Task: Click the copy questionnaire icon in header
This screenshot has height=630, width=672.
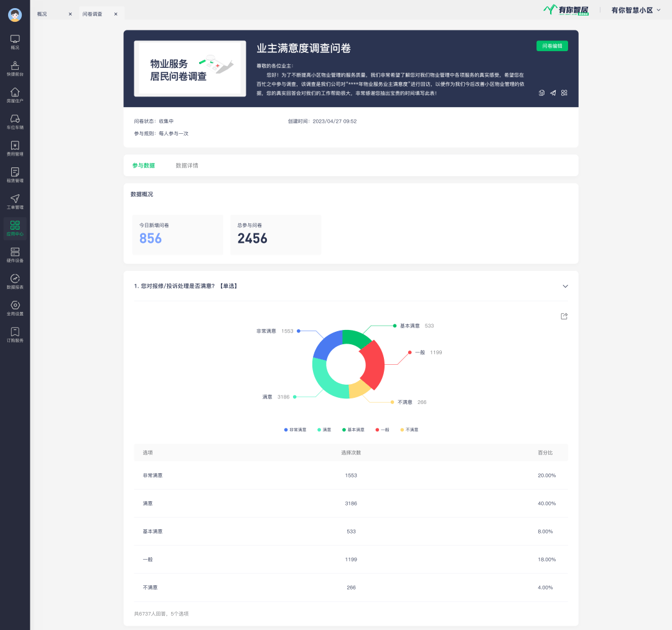Action: [x=542, y=93]
